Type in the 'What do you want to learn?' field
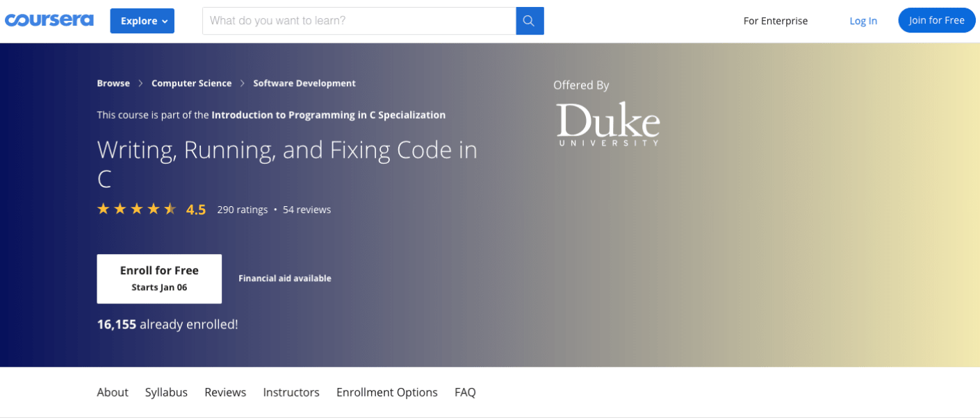Image resolution: width=980 pixels, height=420 pixels. point(359,21)
